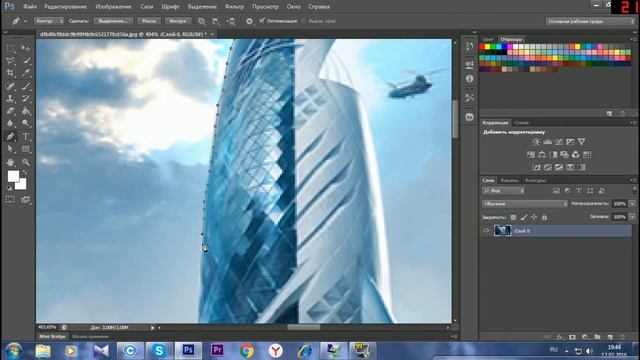Open the Фильтр menu
Screen dimensions: 640x360
[234, 7]
